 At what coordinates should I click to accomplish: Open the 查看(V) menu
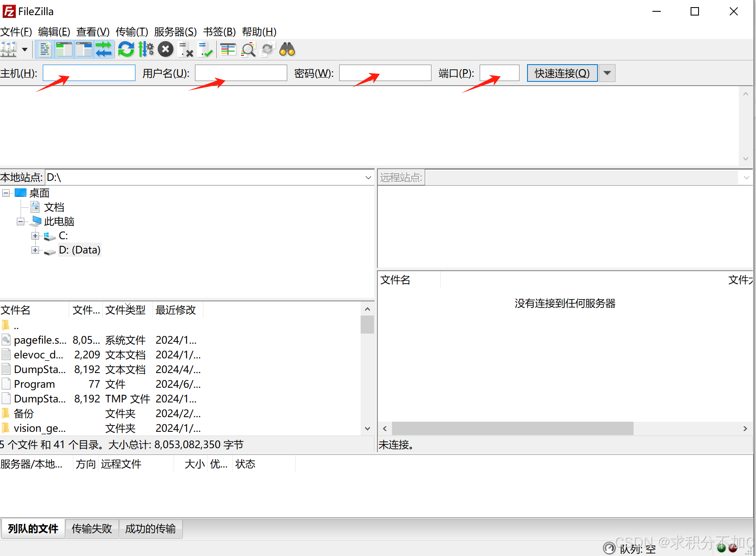click(93, 32)
